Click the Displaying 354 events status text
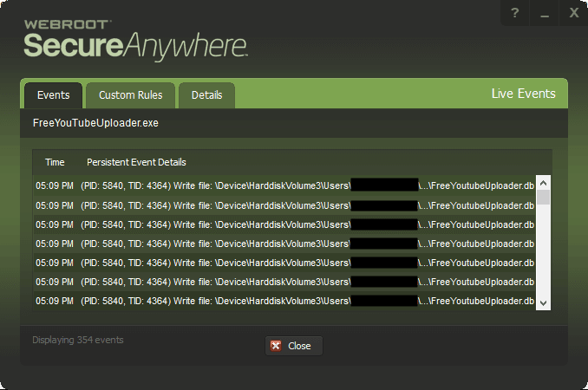 coord(78,340)
